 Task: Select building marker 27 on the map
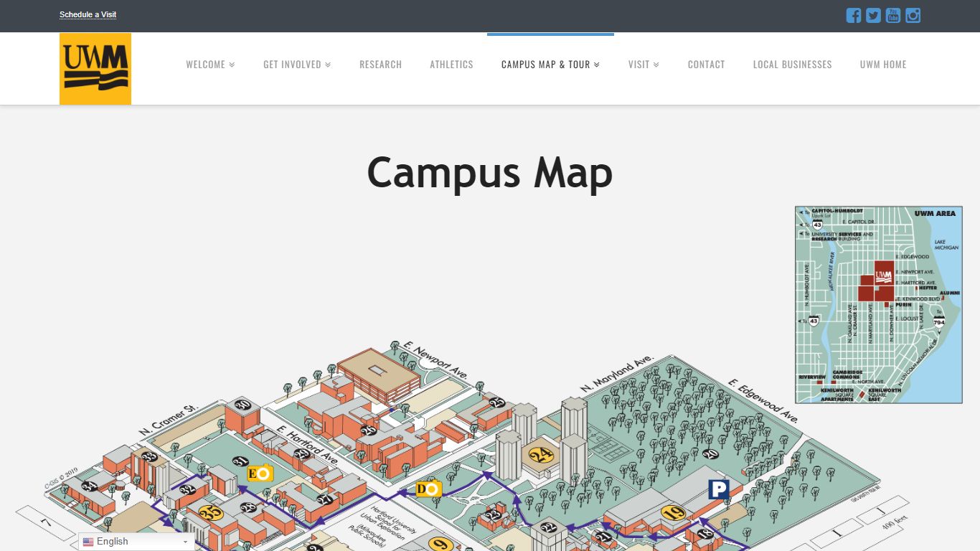pos(326,499)
